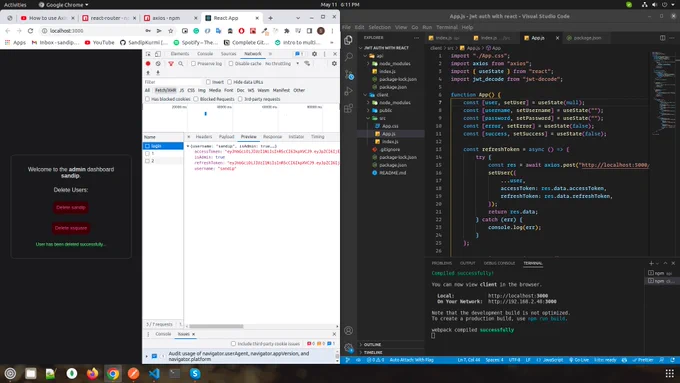Open Source Control in the activity bar
This screenshot has height=383, width=680.
349,75
